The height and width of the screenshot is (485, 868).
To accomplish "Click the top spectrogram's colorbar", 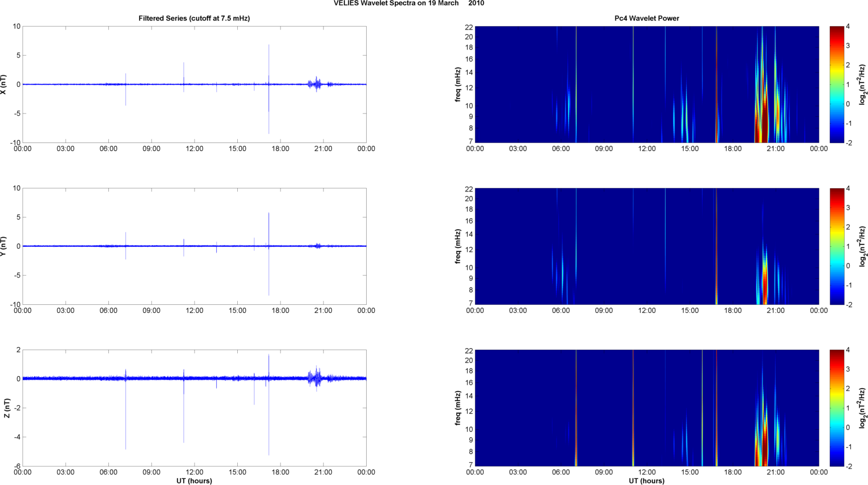I will [836, 84].
